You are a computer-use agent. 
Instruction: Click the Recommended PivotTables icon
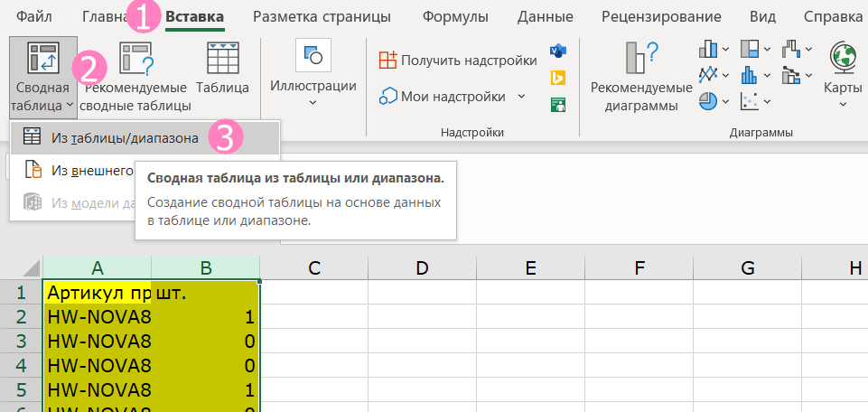[137, 60]
